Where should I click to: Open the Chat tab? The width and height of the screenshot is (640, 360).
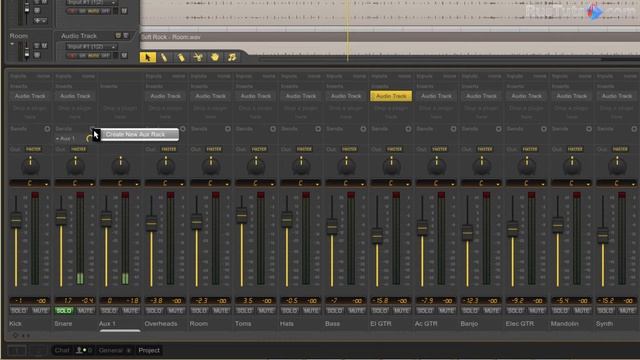[62, 350]
